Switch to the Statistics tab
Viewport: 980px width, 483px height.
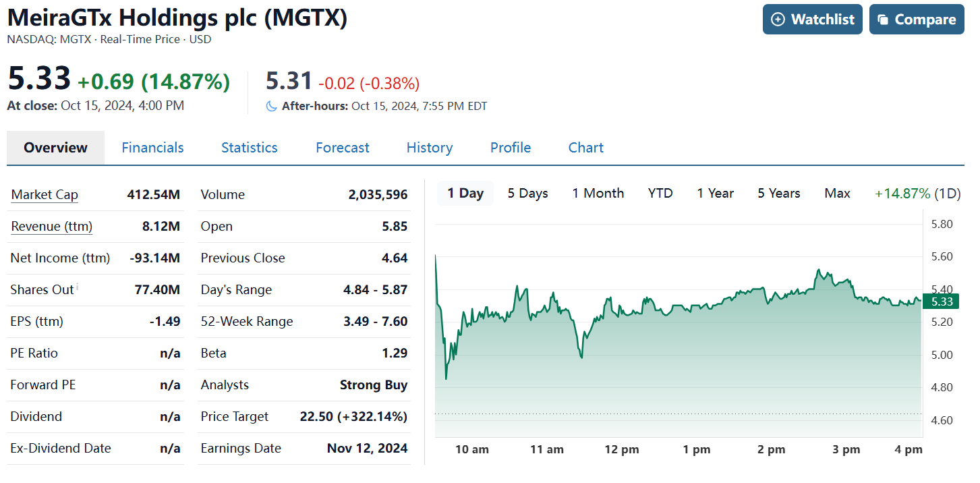pyautogui.click(x=249, y=148)
